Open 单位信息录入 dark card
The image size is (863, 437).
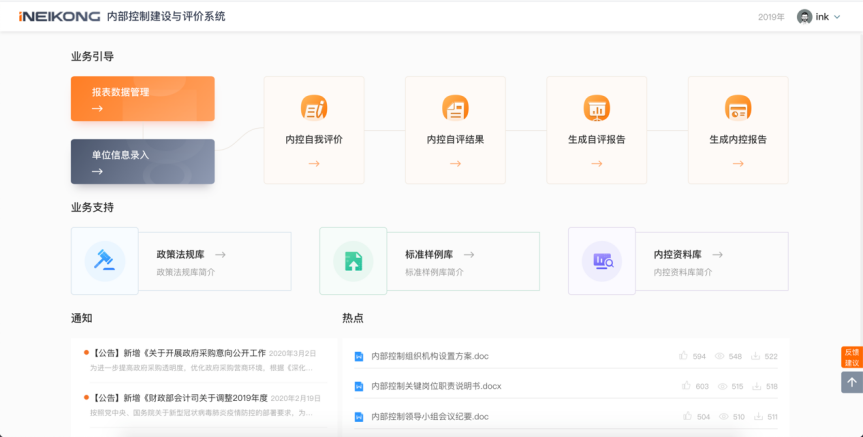click(142, 162)
